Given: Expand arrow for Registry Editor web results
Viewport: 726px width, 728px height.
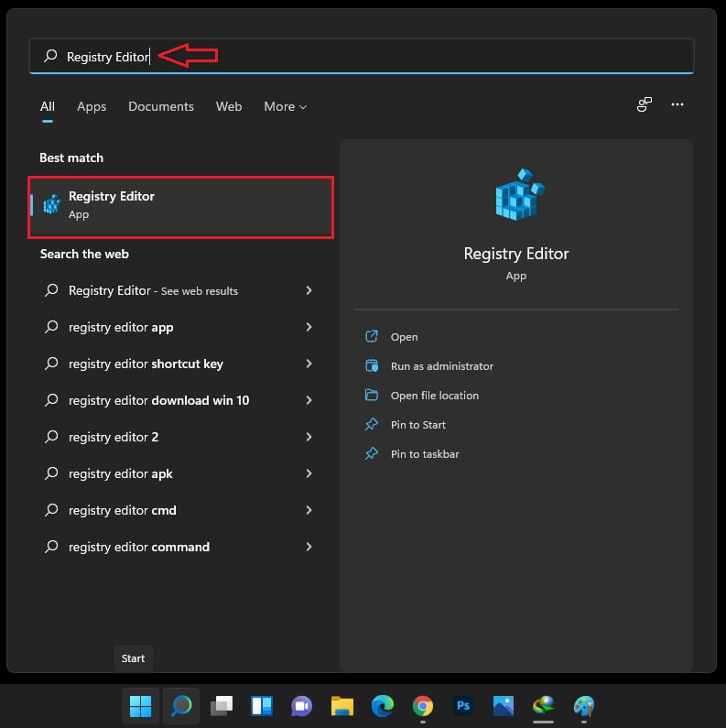Looking at the screenshot, I should pyautogui.click(x=309, y=290).
